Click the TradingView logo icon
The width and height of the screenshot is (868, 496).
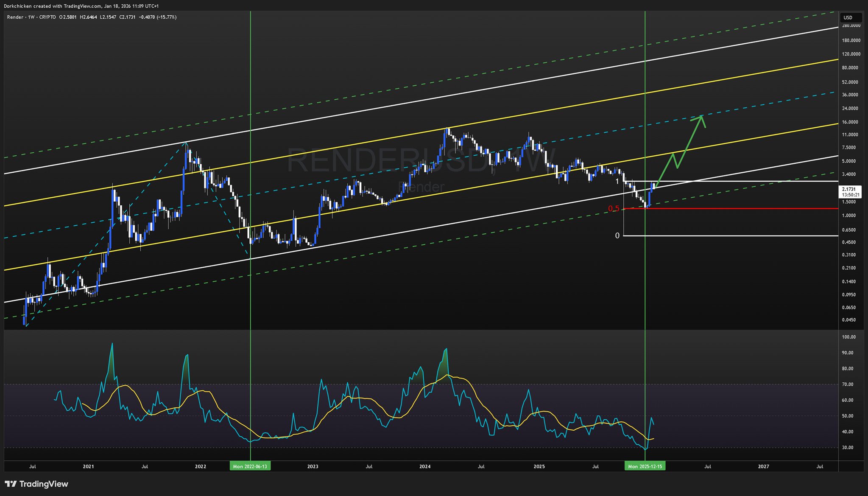point(11,484)
